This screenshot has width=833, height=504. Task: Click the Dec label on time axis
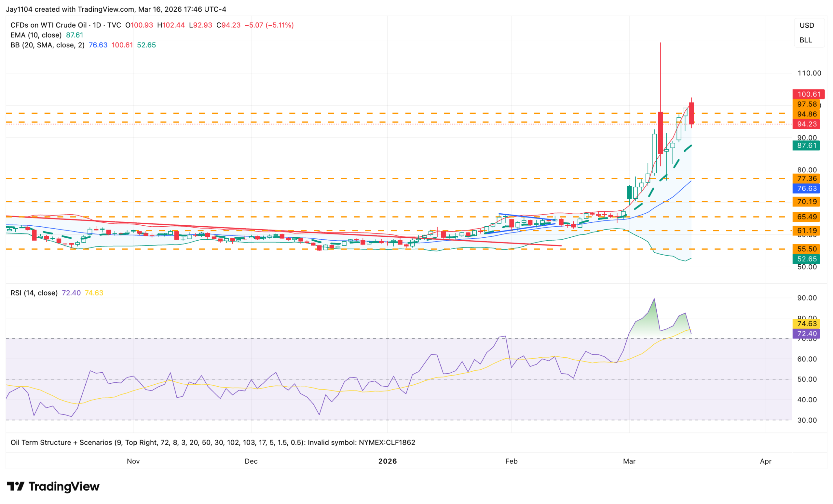click(251, 461)
